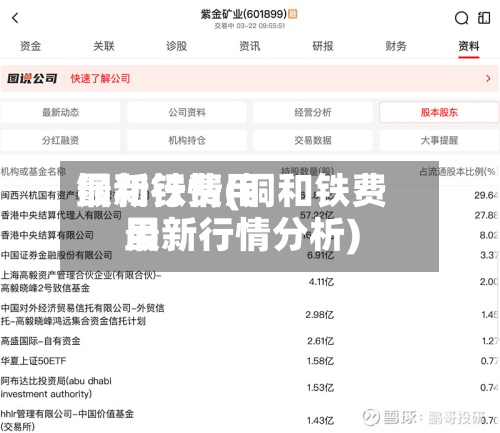Screen dimensions: 500x433
Task: Select row 上海高毅资产管理合伙企业
Action: [250, 282]
